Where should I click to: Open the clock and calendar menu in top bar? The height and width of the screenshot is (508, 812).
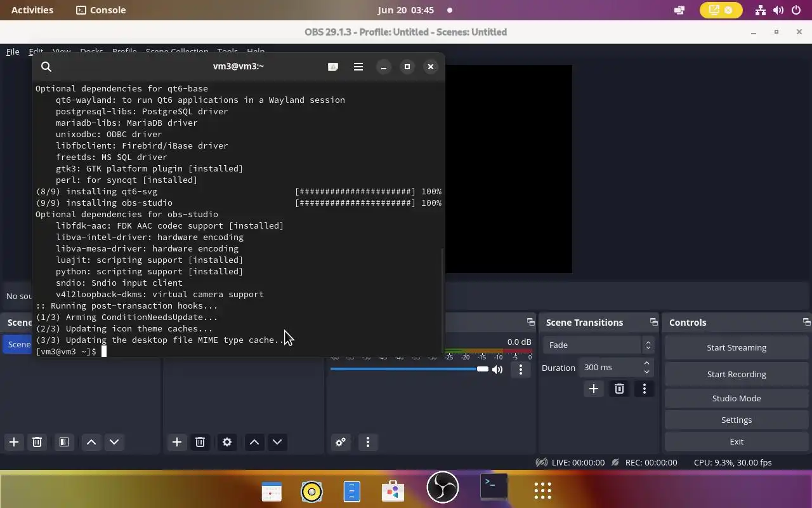[x=406, y=10]
